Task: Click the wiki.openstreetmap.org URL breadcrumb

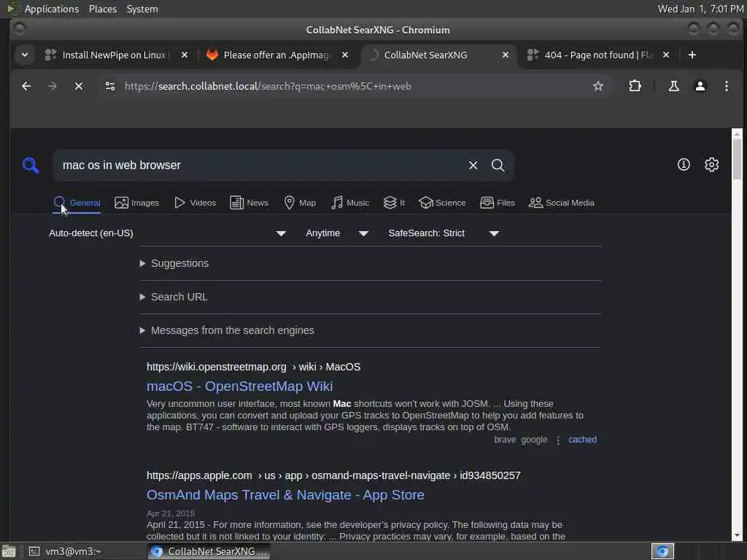Action: 253,367
